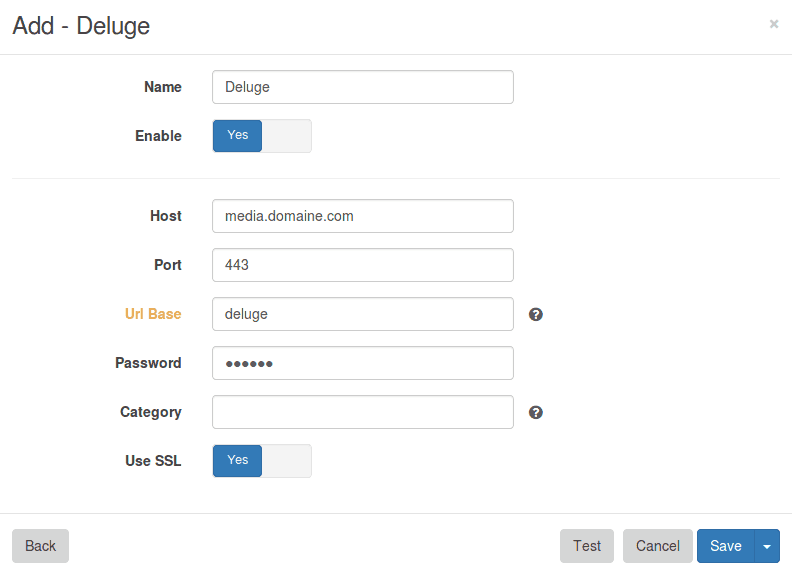This screenshot has height=576, width=792.
Task: Toggle the Use SSL switch
Action: (x=262, y=461)
